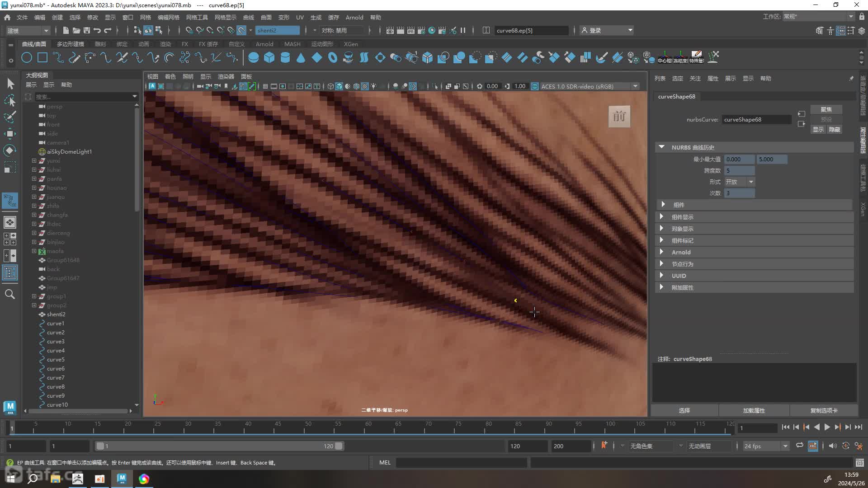Toggle the film gate in the viewport toolbar

tap(274, 86)
